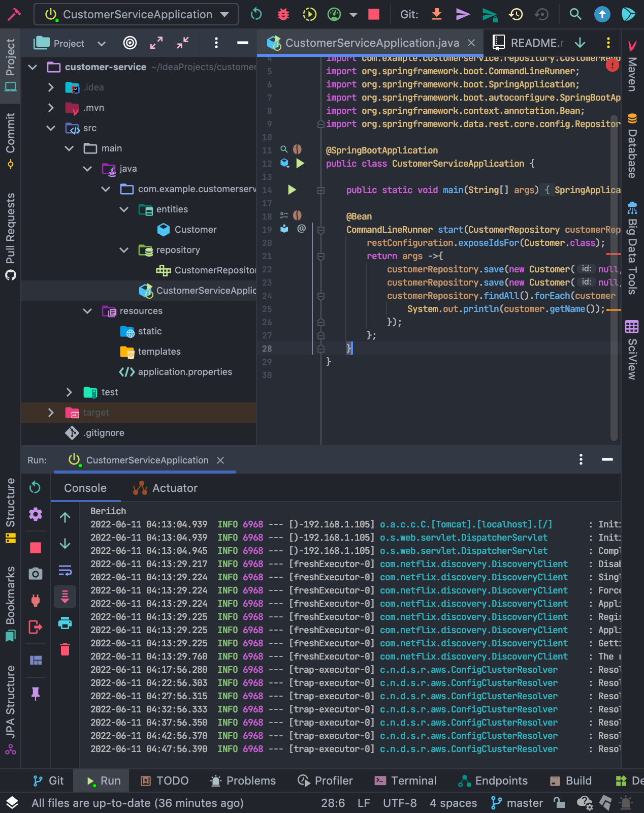
Task: Collapse the resources folder
Action: pos(87,311)
